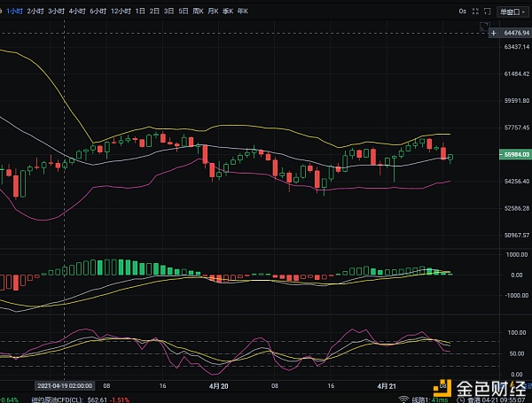532x403 pixels.
Task: Switch to the 3小时 timeframe
Action: click(57, 12)
